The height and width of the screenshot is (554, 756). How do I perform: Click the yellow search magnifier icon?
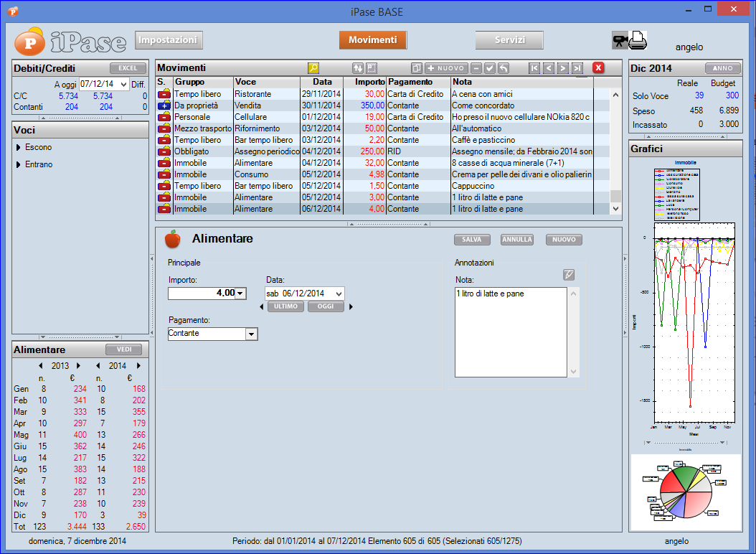tap(313, 68)
